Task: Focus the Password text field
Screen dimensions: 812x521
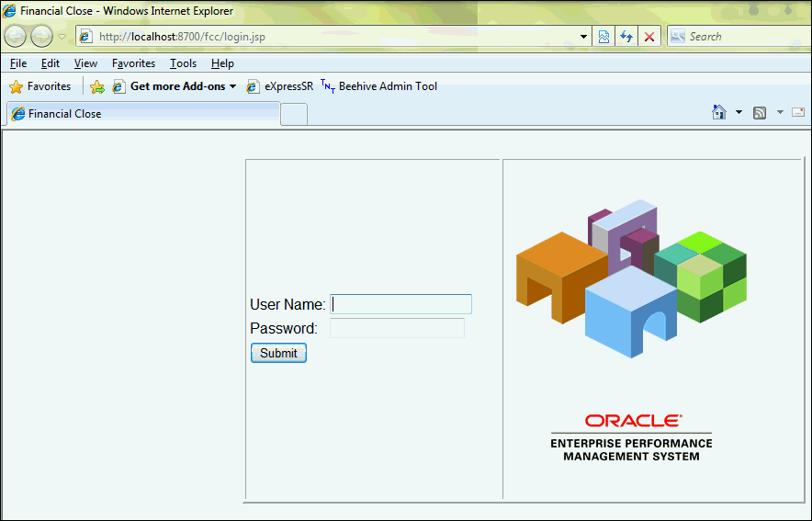Action: pos(397,328)
